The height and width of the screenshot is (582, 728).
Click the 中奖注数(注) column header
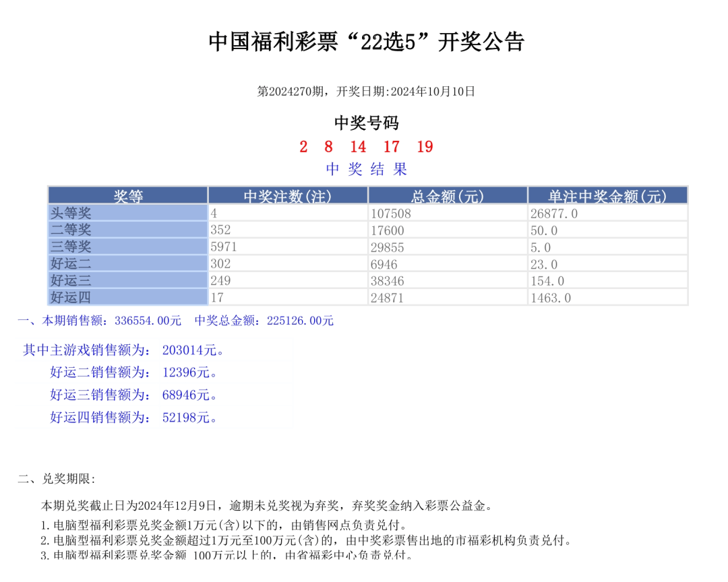click(288, 195)
